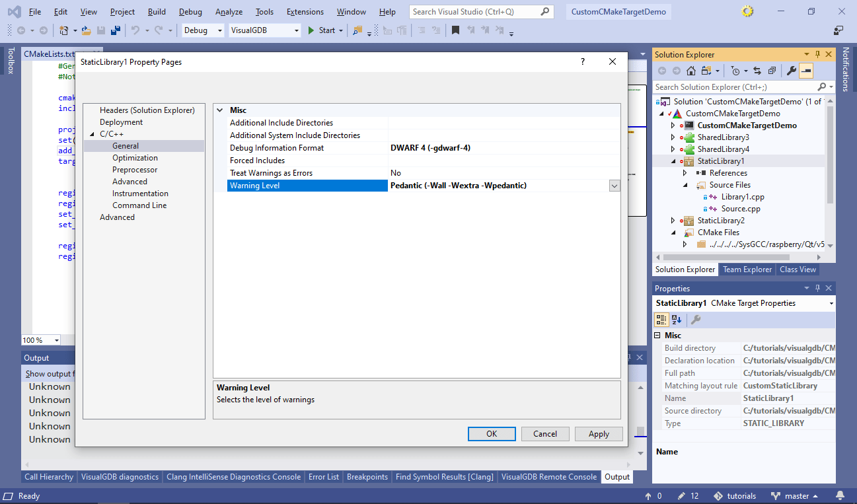Open the Properties object selector dropdown
The image size is (857, 504).
pyautogui.click(x=831, y=303)
